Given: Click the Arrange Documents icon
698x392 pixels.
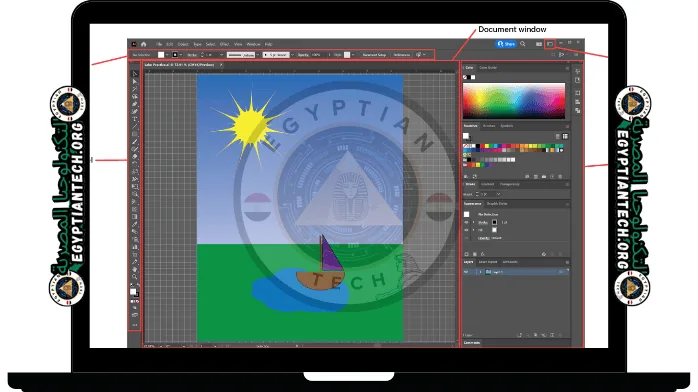Looking at the screenshot, I should 539,44.
